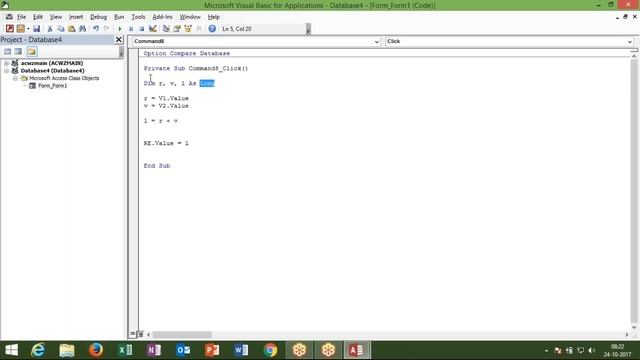This screenshot has width=640, height=360.
Task: Click scroll right arrow in code window
Action: 627,335
